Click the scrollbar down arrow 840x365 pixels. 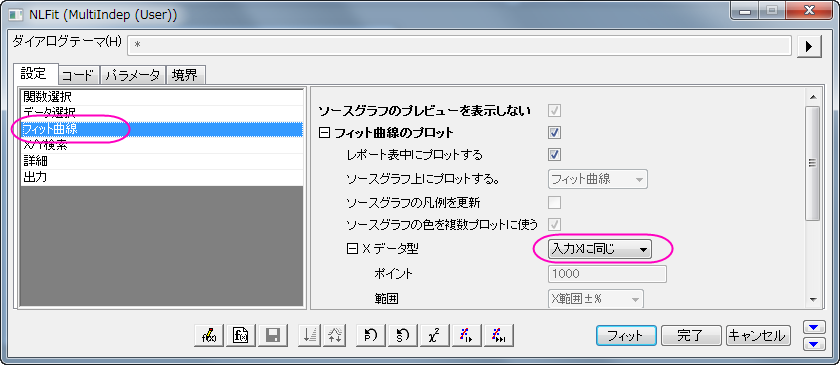pyautogui.click(x=813, y=300)
